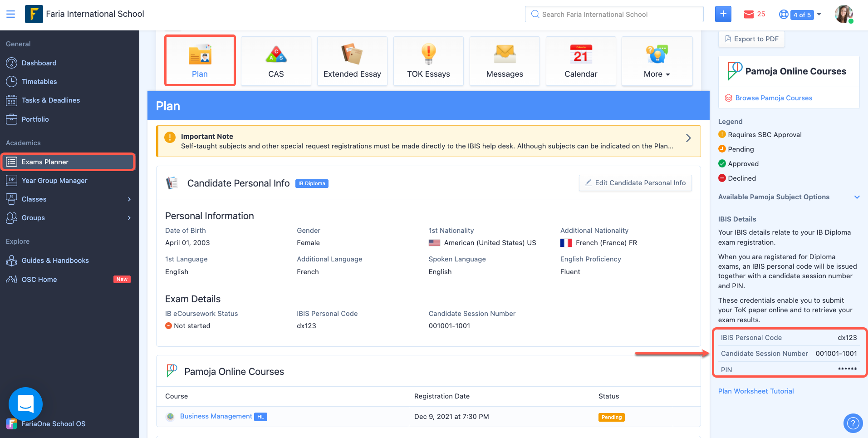Expand the Important Note chevron
The image size is (868, 438).
[x=688, y=138]
